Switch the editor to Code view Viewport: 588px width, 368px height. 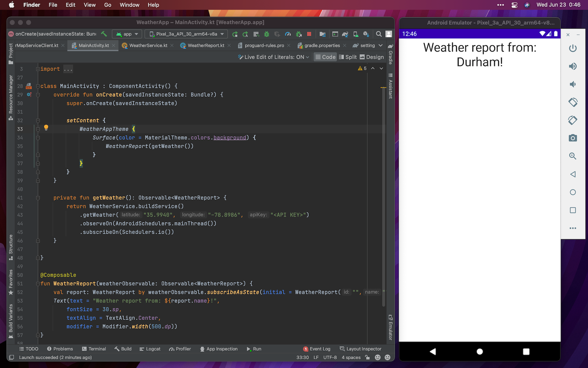[325, 57]
